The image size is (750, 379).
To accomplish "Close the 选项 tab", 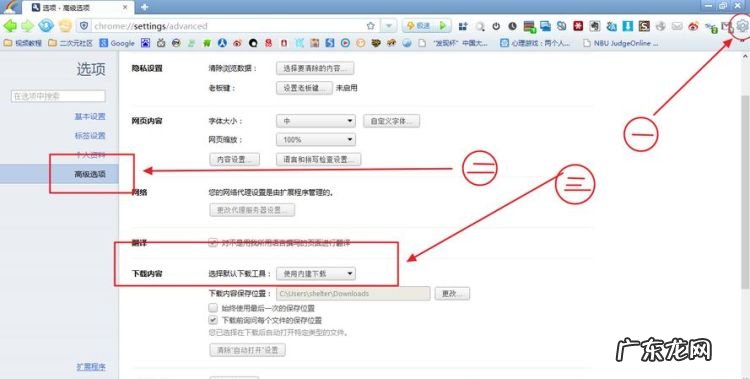I will (x=125, y=7).
